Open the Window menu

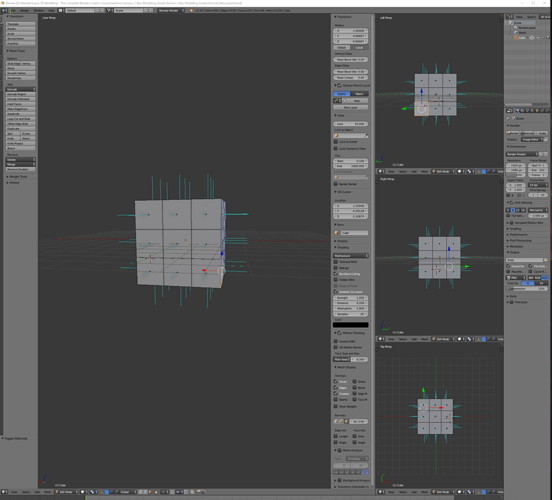point(38,11)
